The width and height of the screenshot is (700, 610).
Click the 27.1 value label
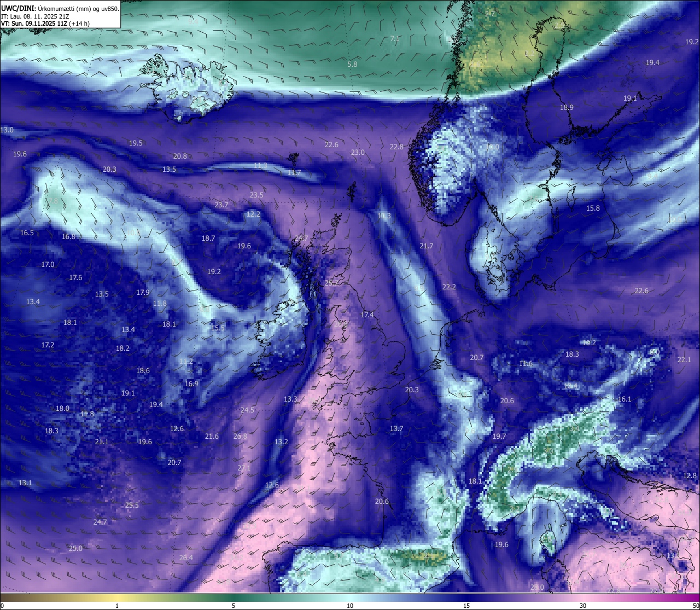click(x=244, y=468)
